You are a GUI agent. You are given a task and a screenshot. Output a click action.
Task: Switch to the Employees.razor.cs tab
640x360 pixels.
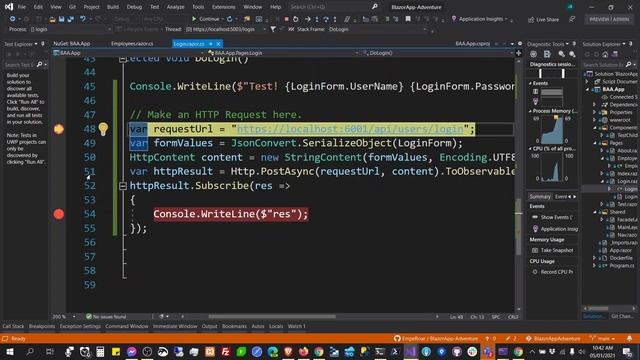pyautogui.click(x=132, y=44)
